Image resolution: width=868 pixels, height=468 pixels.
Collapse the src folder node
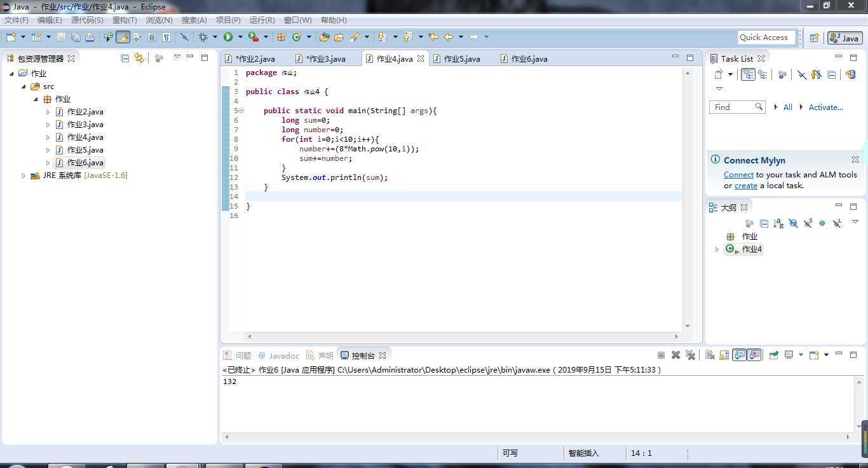click(24, 86)
